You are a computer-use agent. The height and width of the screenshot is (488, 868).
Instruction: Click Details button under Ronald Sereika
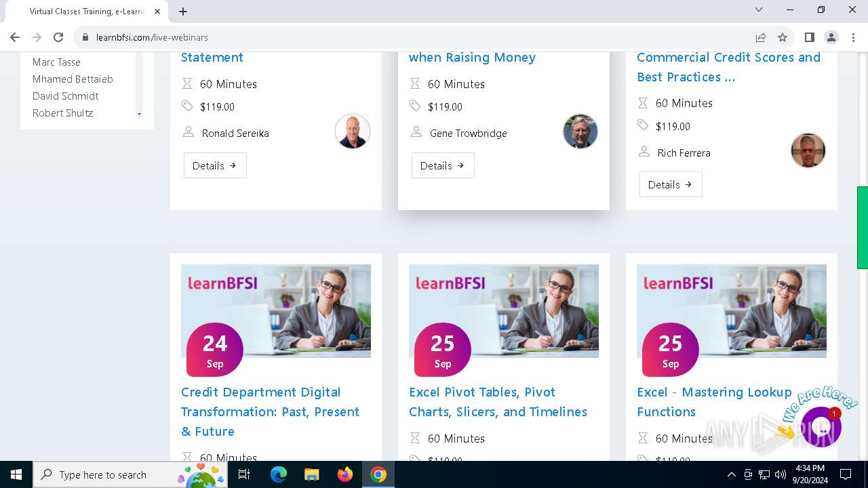[x=215, y=165]
